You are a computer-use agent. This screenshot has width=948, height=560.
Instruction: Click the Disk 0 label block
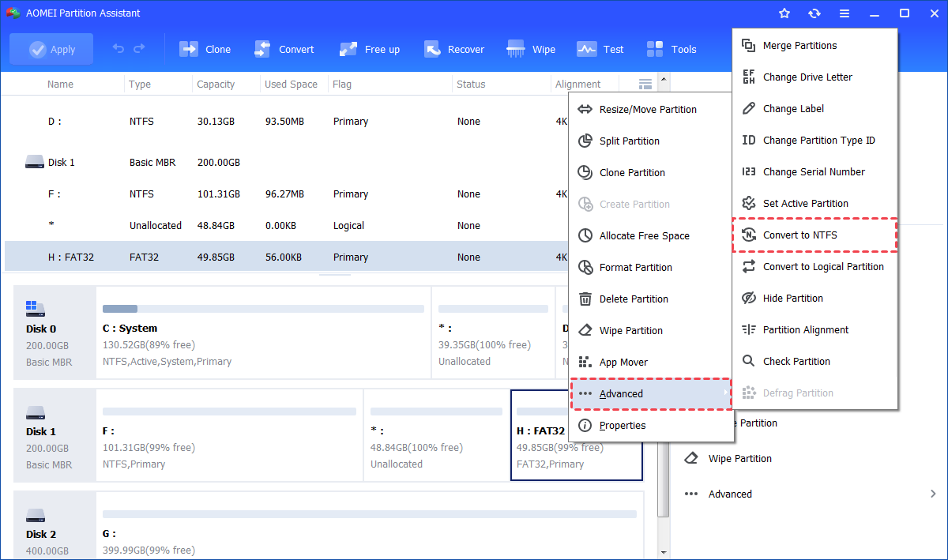55,333
